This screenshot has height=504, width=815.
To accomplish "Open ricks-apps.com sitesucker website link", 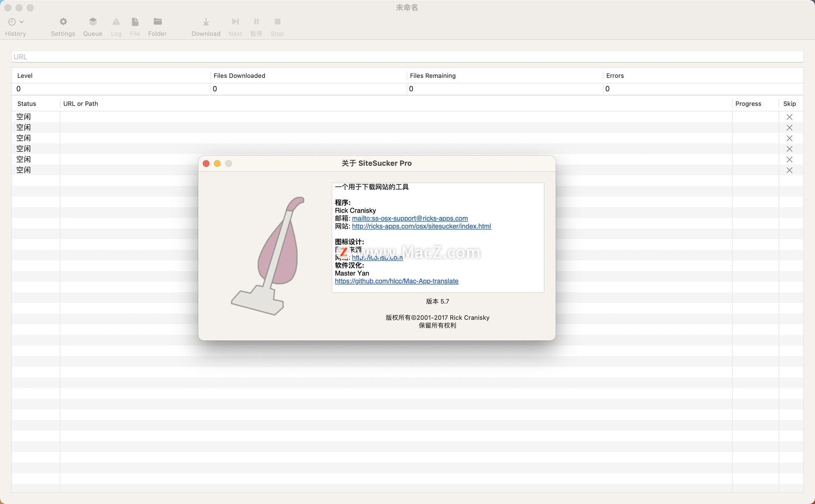I will pos(422,226).
